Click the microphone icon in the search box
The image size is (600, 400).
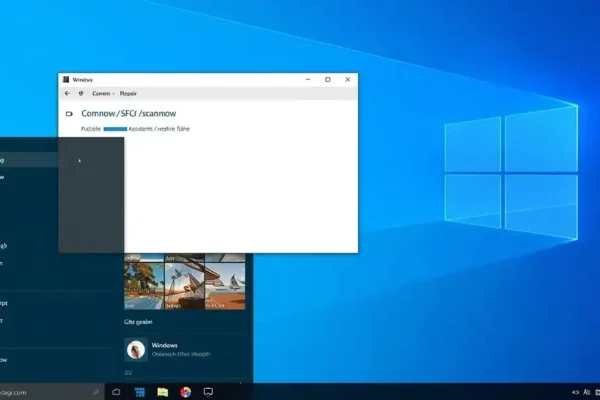click(x=96, y=392)
